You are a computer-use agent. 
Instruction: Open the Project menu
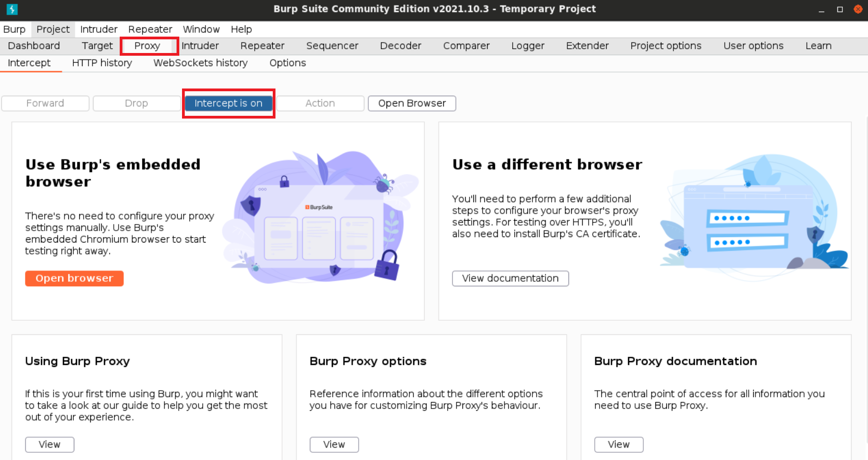pyautogui.click(x=53, y=30)
